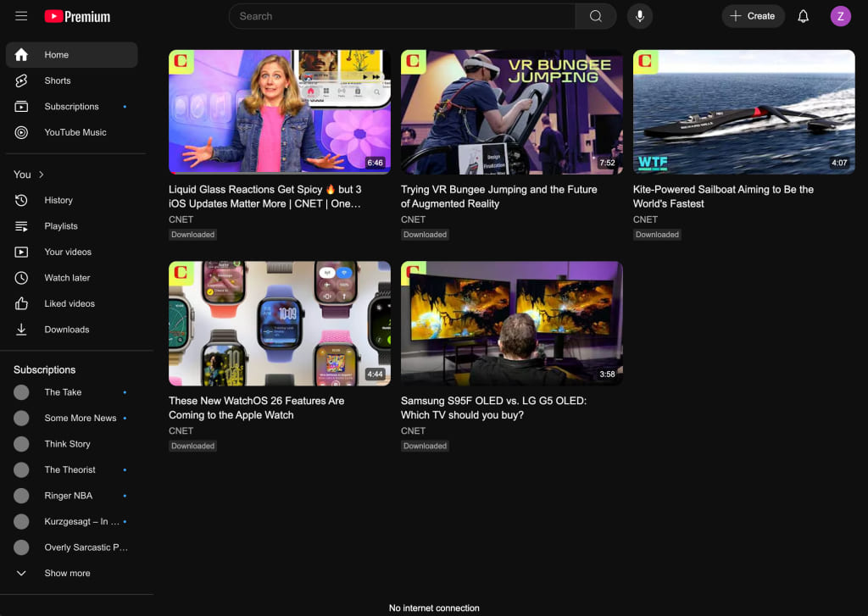Click Ringer NBA subscription name
Image resolution: width=868 pixels, height=616 pixels.
point(68,496)
